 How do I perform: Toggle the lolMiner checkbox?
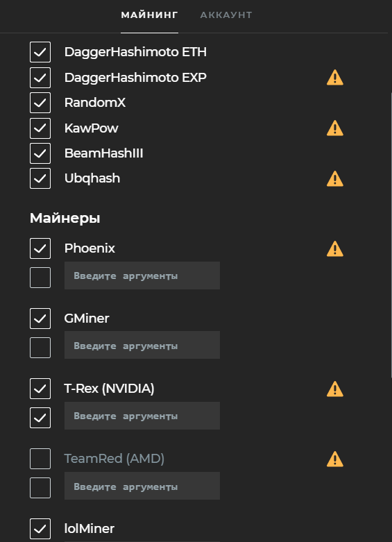click(x=40, y=529)
